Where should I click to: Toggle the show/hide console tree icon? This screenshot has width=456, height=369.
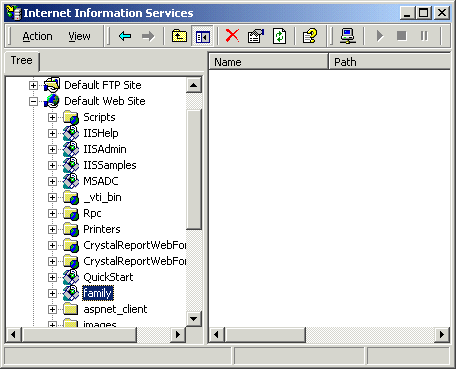203,36
